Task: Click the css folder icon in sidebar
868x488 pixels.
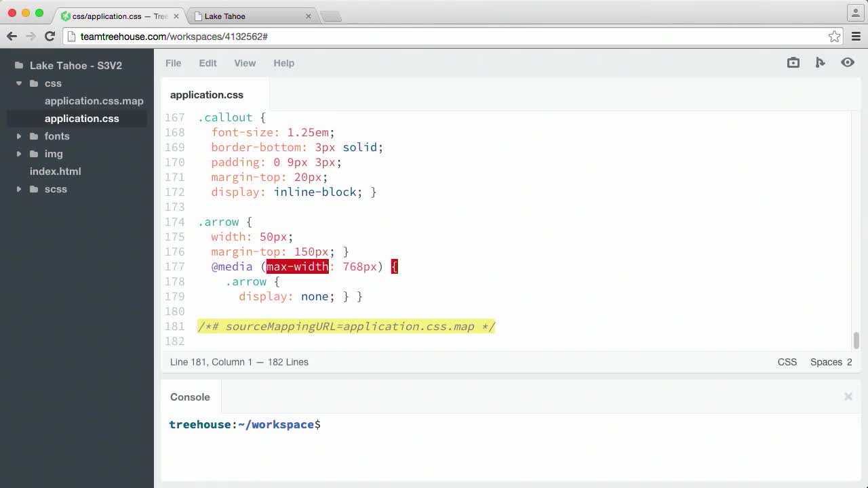Action: click(35, 83)
